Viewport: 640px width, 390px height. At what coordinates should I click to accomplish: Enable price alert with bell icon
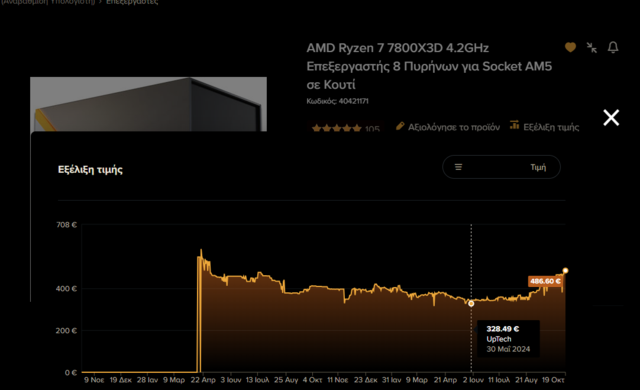pos(613,47)
